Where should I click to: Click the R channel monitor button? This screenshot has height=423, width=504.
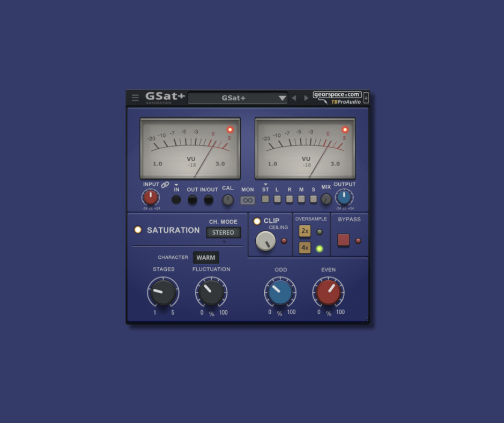coord(288,199)
